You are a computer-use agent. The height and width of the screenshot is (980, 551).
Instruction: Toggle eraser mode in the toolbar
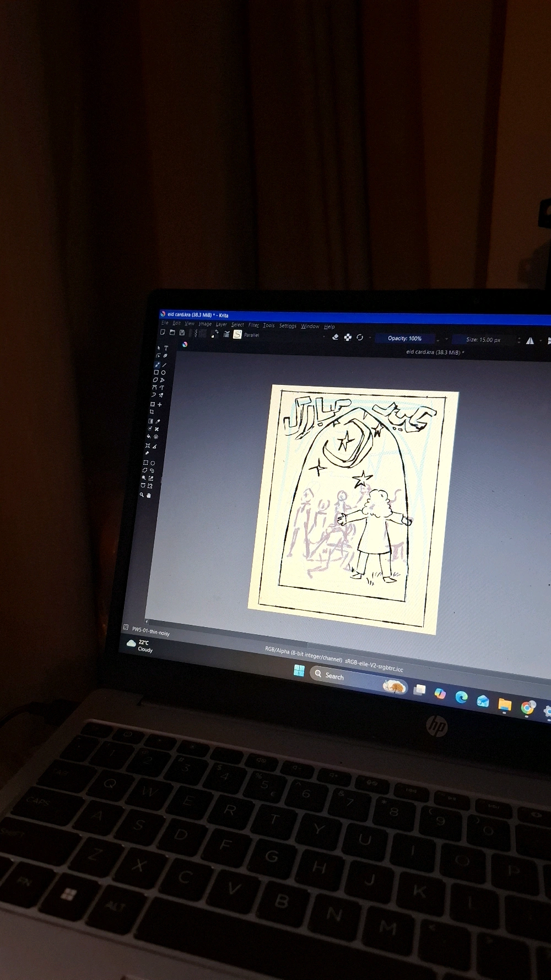coord(335,337)
